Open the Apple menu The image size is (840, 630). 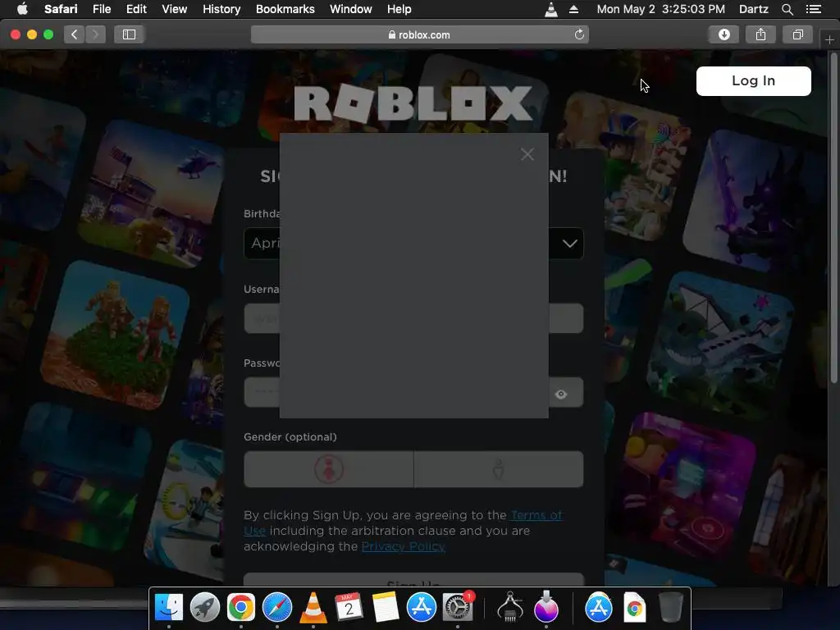[x=22, y=9]
